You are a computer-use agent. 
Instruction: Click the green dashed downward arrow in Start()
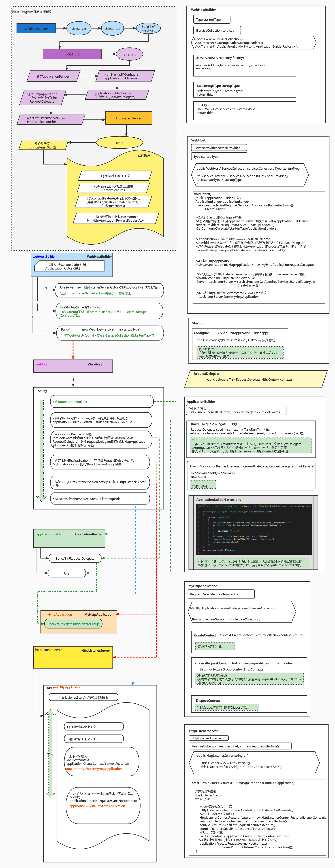[x=41, y=450]
